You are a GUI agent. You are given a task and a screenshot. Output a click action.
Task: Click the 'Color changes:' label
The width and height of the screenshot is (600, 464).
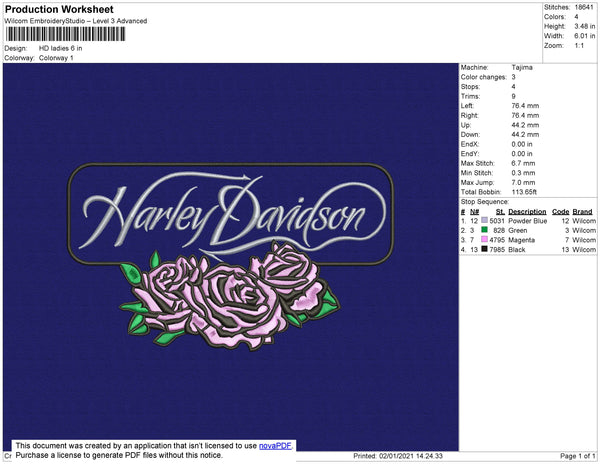click(483, 77)
